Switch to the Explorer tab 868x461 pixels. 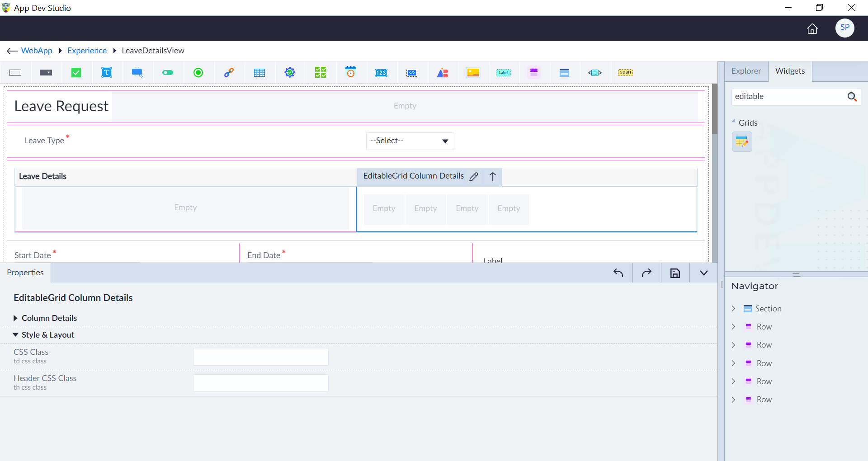746,71
